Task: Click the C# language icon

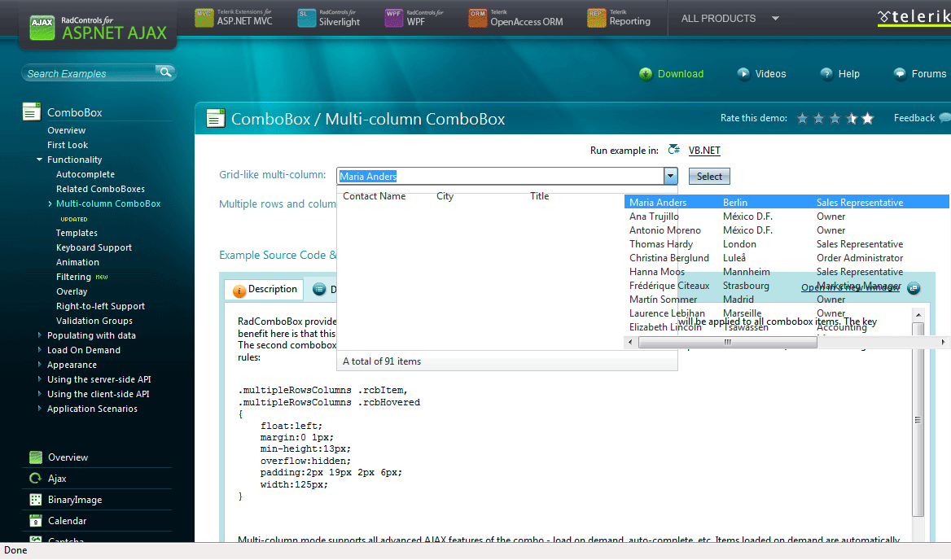Action: 674,149
